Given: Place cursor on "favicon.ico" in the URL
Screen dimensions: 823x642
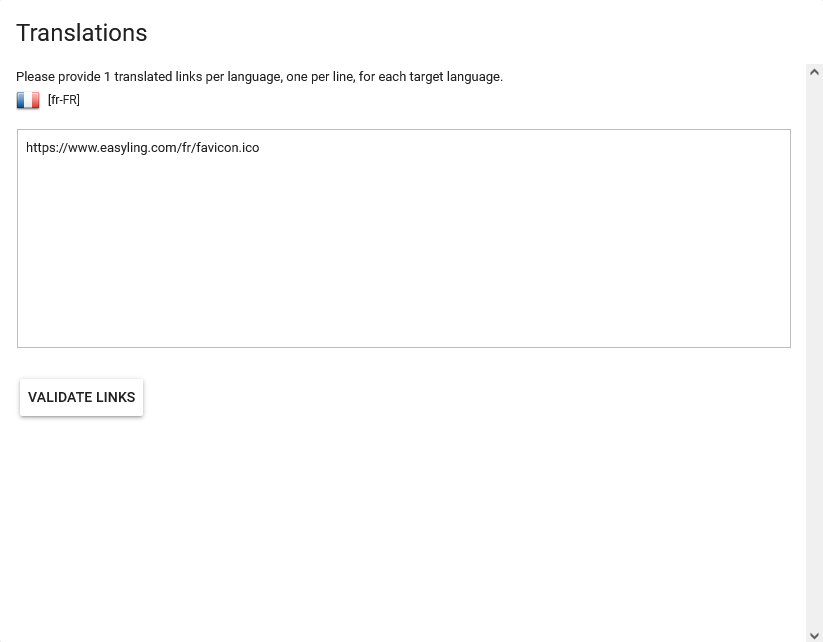Looking at the screenshot, I should pyautogui.click(x=227, y=148).
